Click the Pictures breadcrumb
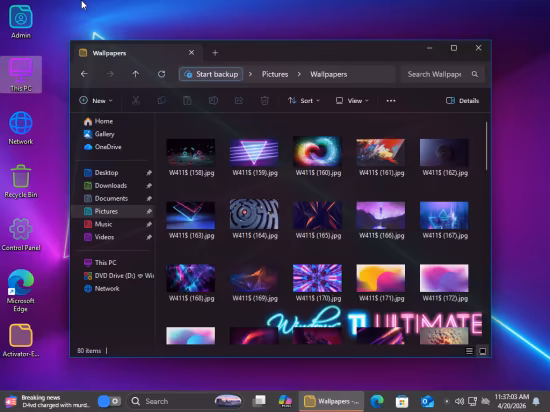Viewport: 550px width, 412px height. [x=275, y=74]
